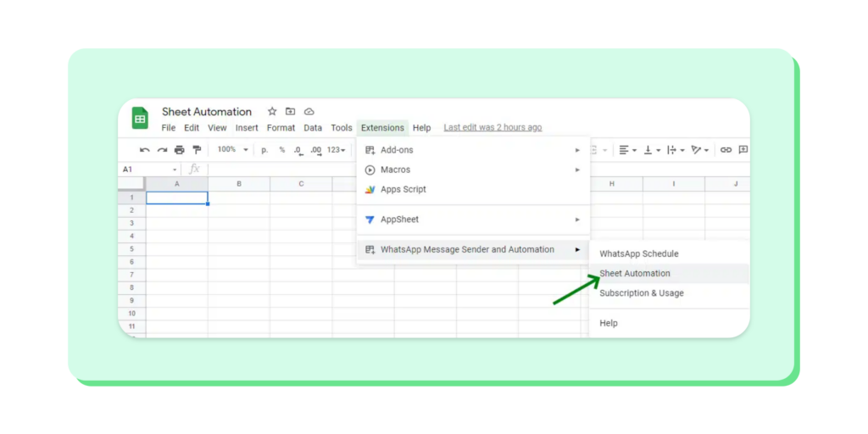Select row 1 header
Image resolution: width=868 pixels, height=434 pixels.
tap(131, 198)
